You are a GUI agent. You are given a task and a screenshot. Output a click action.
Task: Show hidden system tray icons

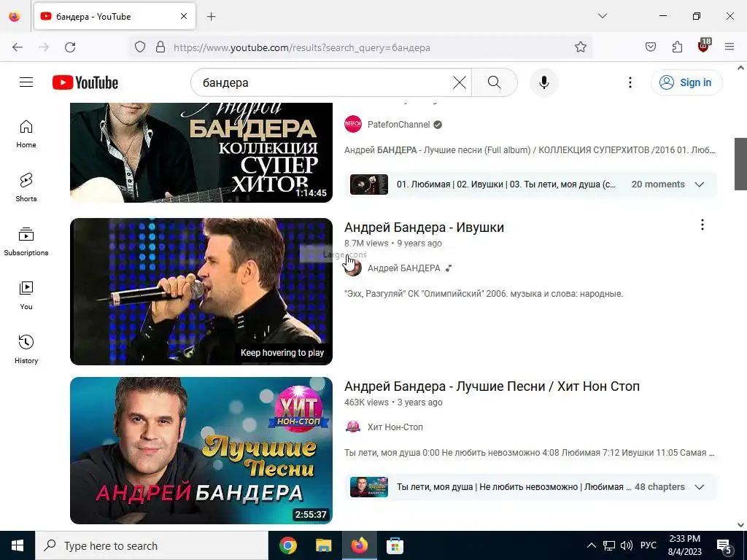pos(591,545)
